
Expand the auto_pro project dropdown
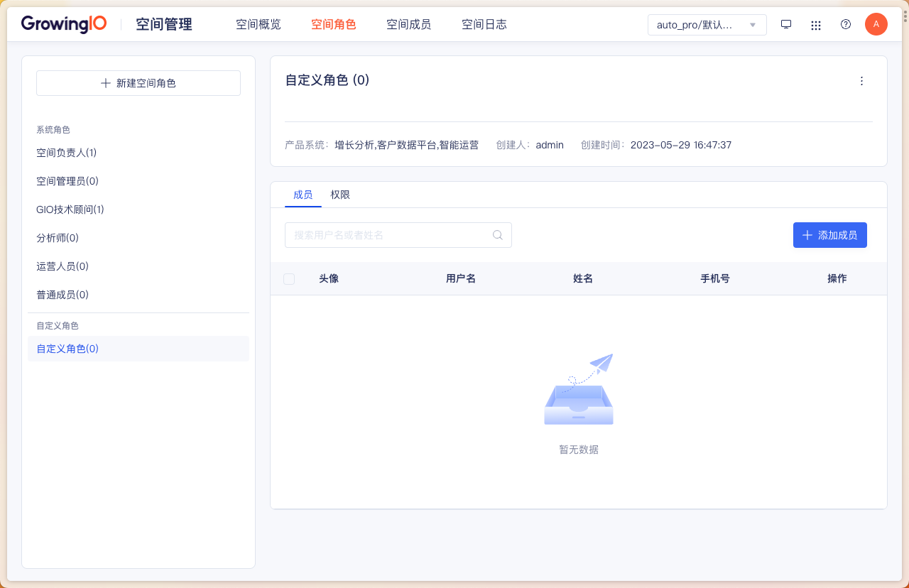707,25
